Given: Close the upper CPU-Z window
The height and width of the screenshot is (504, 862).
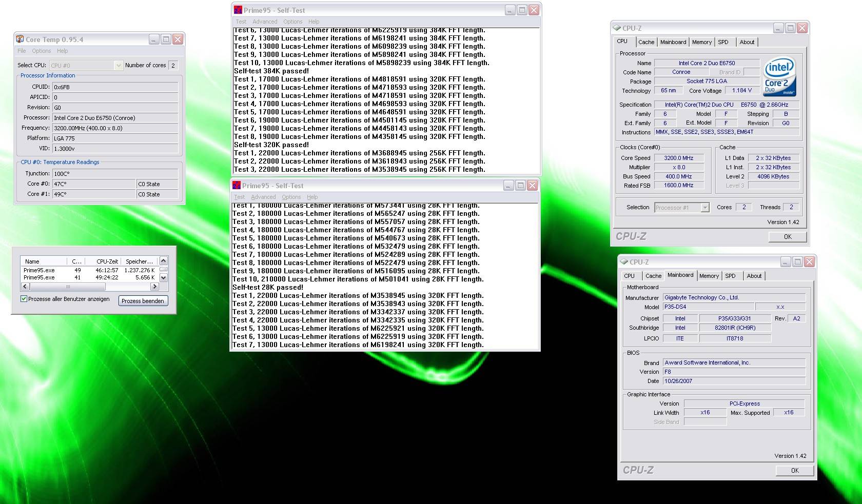Looking at the screenshot, I should [802, 28].
